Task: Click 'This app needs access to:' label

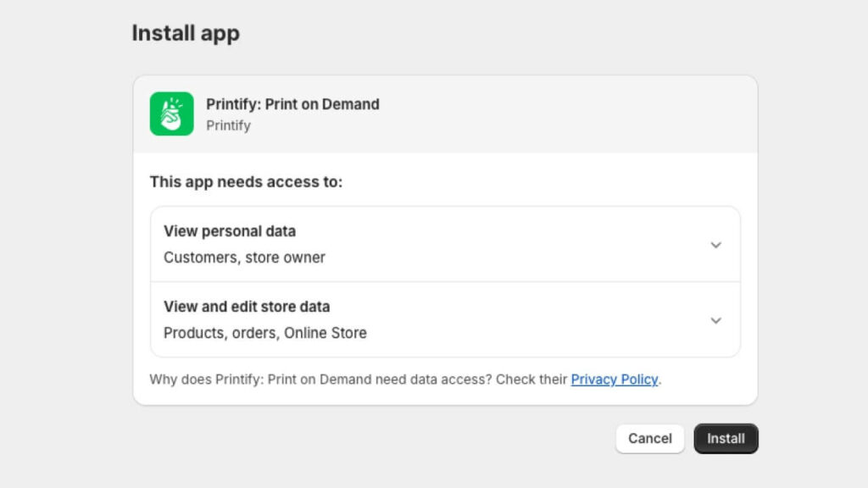Action: coord(246,182)
